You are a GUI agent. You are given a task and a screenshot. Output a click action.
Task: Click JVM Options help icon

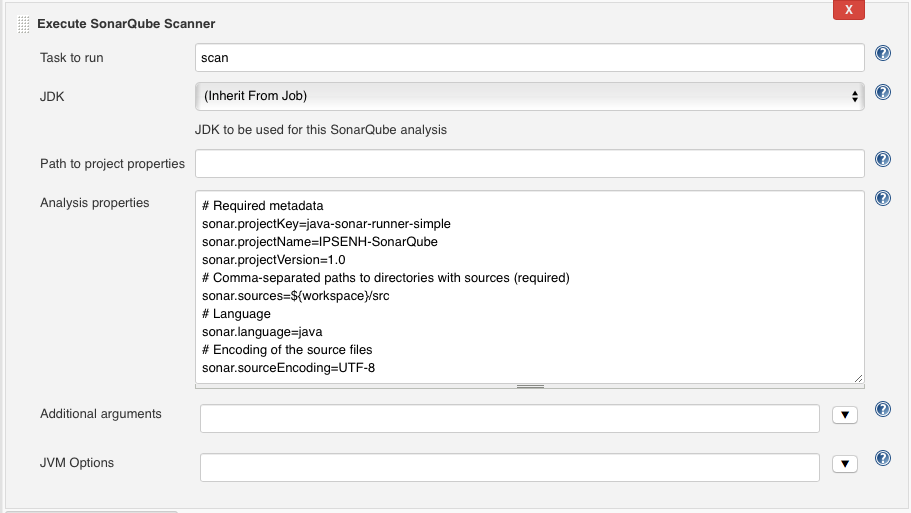pyautogui.click(x=883, y=458)
